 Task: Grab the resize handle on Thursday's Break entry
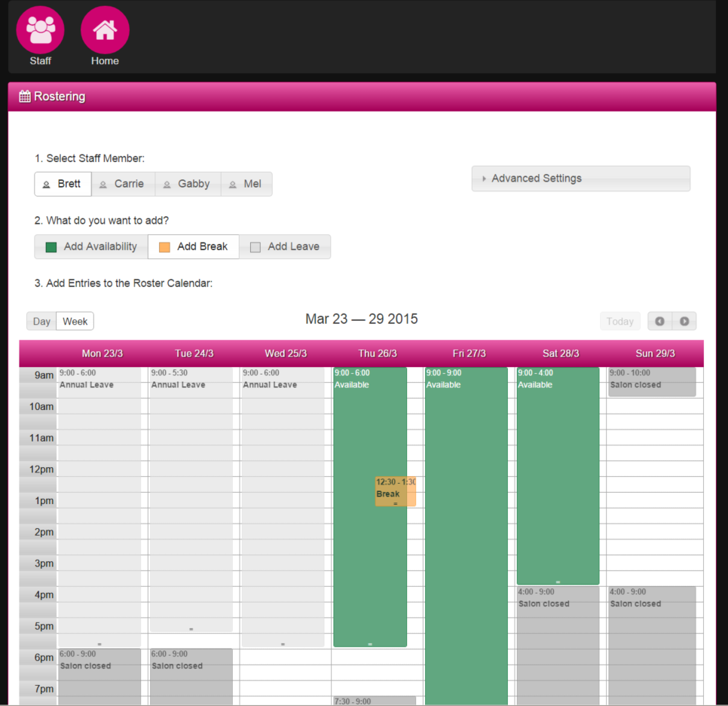coord(396,503)
